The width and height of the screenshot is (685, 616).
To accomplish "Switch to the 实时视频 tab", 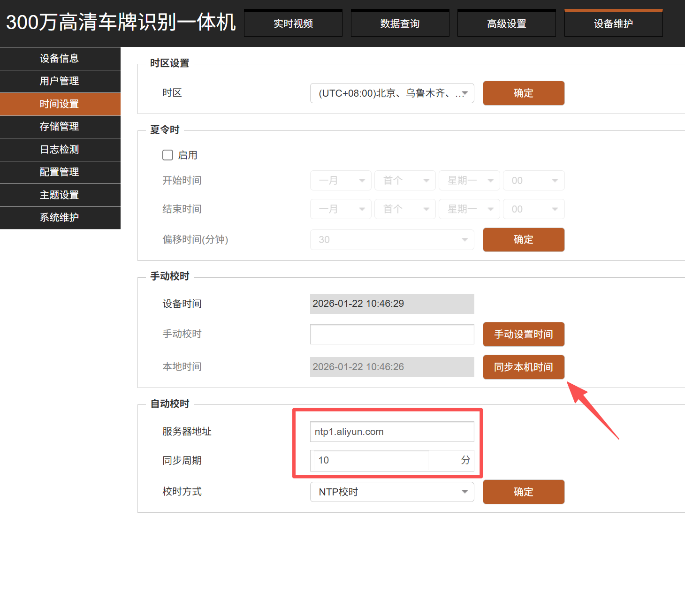I will pos(293,23).
